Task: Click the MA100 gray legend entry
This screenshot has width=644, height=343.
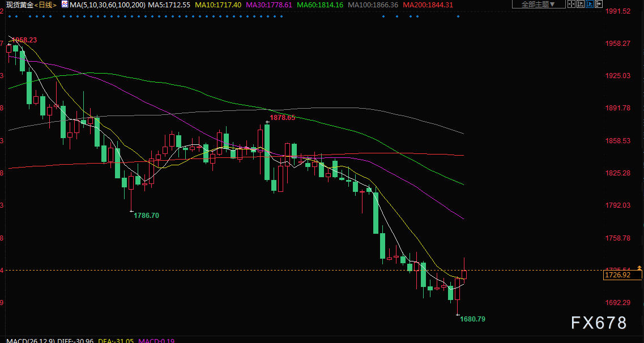Action: (x=373, y=5)
